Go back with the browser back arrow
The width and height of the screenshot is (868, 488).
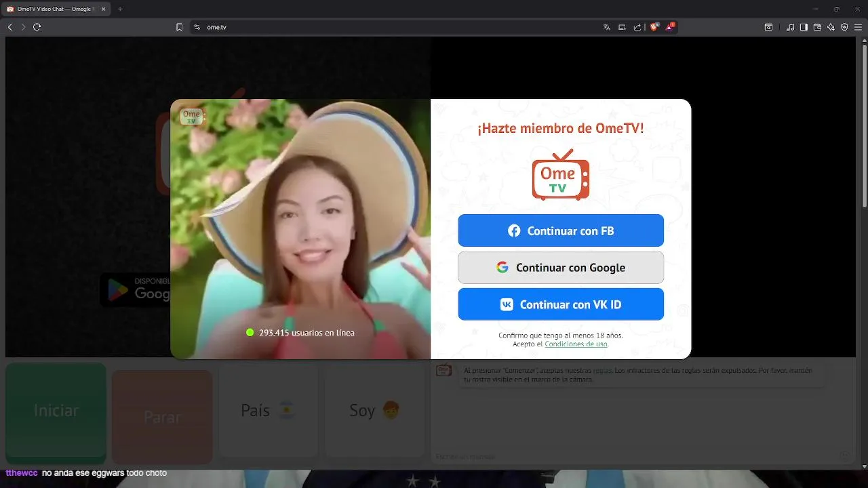(9, 27)
